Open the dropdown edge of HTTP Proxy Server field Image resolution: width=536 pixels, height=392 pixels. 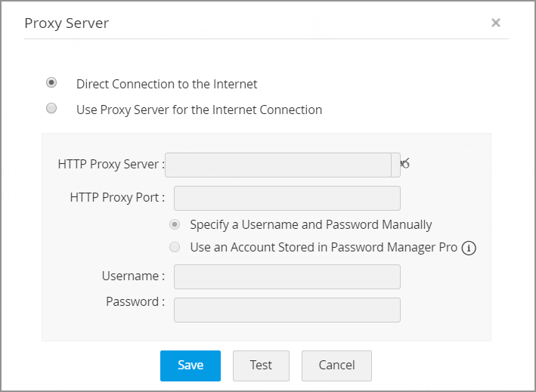tap(395, 165)
